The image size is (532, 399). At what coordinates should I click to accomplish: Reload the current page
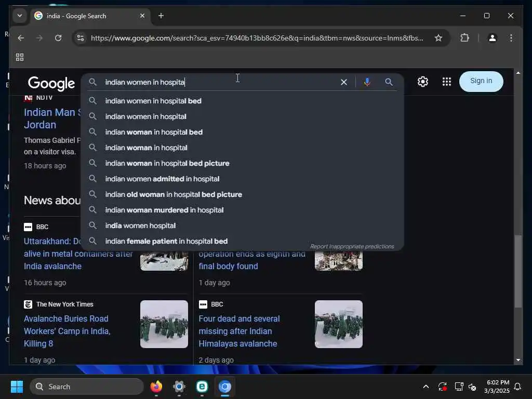(58, 38)
